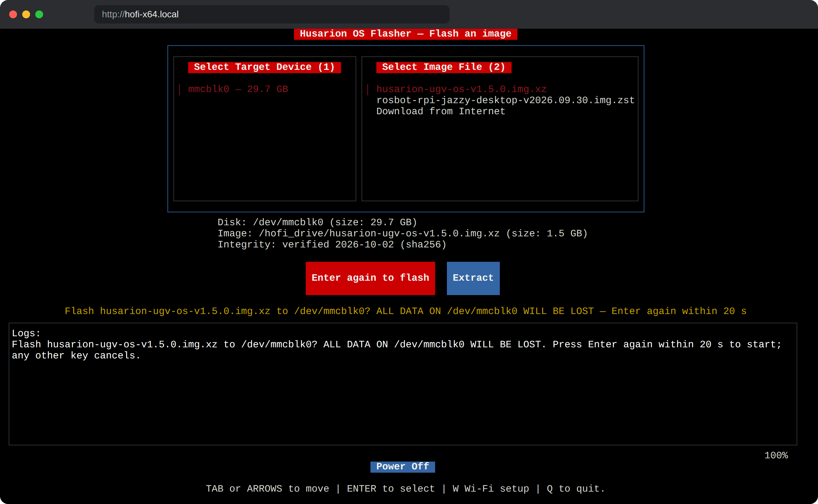Click the 100% progress indicator

(776, 456)
